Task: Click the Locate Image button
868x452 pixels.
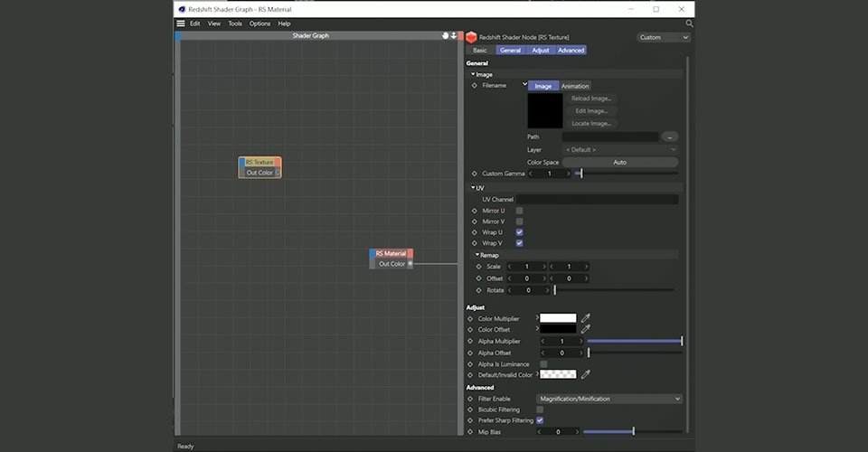Action: [591, 123]
